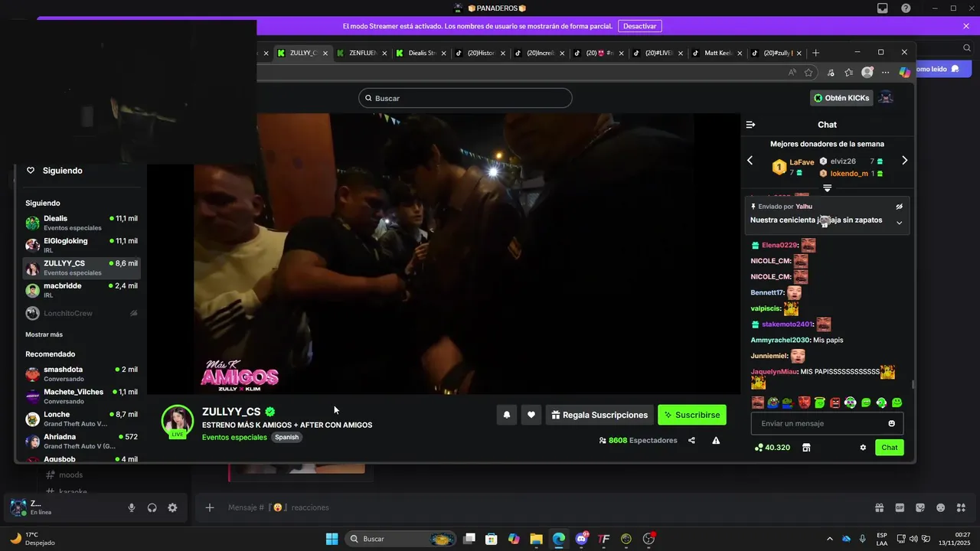Image resolution: width=980 pixels, height=551 pixels.
Task: Open Edge read aloud icon
Action: click(x=792, y=72)
